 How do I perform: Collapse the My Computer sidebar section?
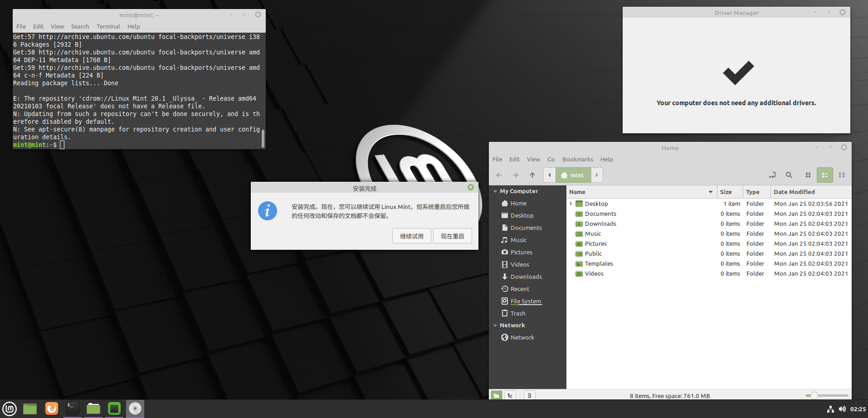pos(495,191)
